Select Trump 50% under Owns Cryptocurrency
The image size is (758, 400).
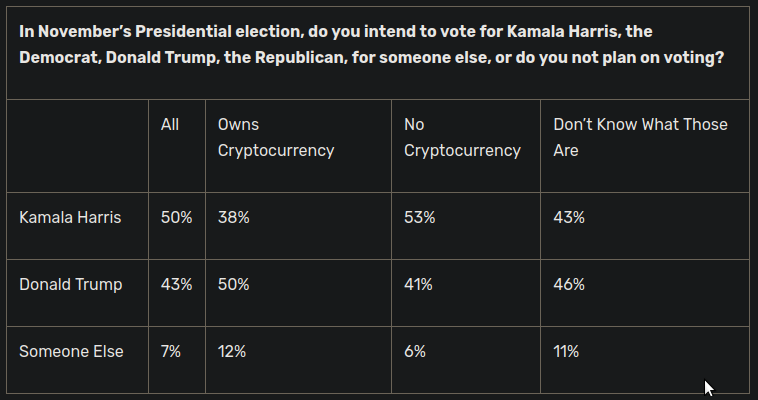click(234, 285)
